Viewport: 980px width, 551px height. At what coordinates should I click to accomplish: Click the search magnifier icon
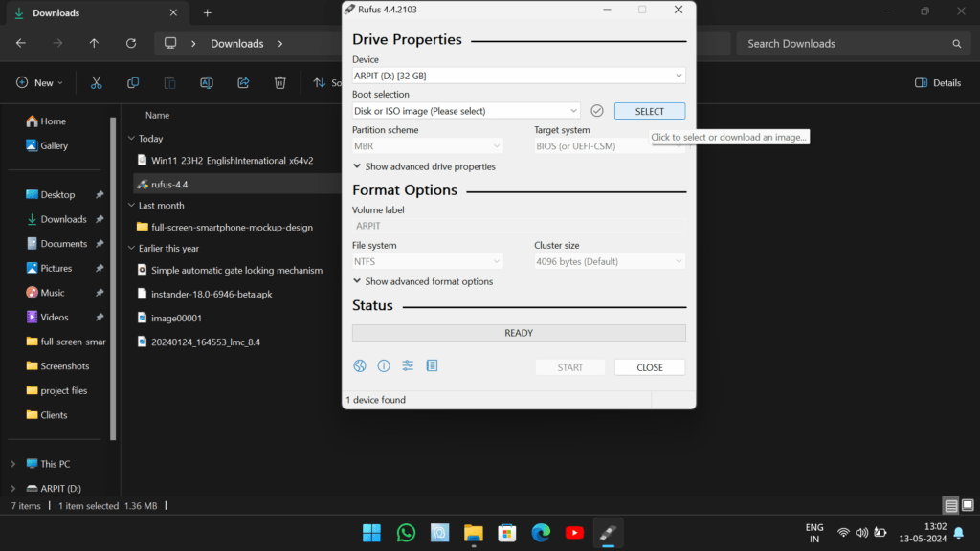[x=956, y=44]
